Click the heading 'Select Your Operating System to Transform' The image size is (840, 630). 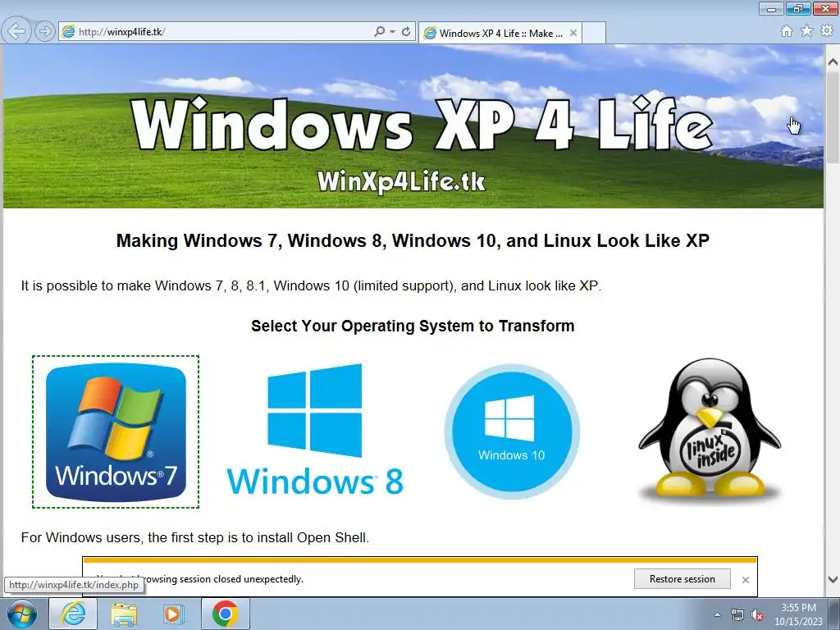click(413, 326)
